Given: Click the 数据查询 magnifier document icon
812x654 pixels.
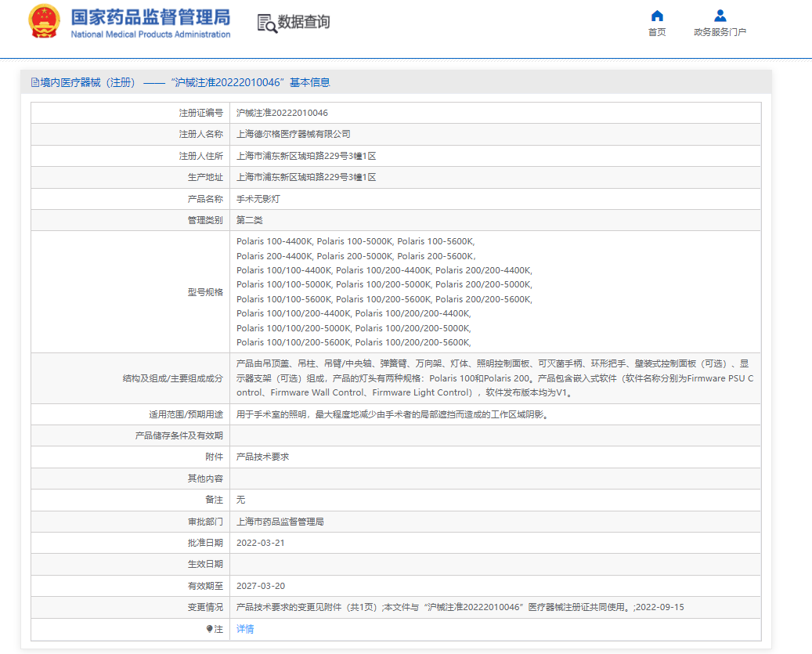Looking at the screenshot, I should click(266, 23).
